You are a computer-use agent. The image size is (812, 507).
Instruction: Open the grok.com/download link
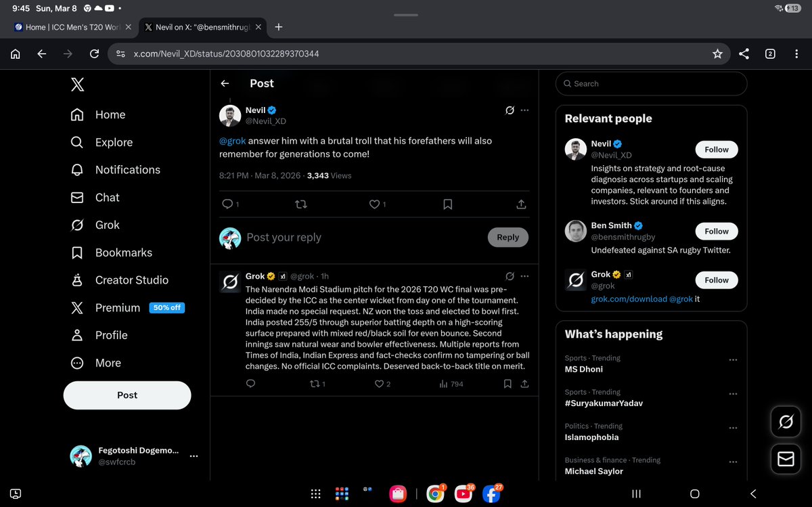click(x=629, y=299)
